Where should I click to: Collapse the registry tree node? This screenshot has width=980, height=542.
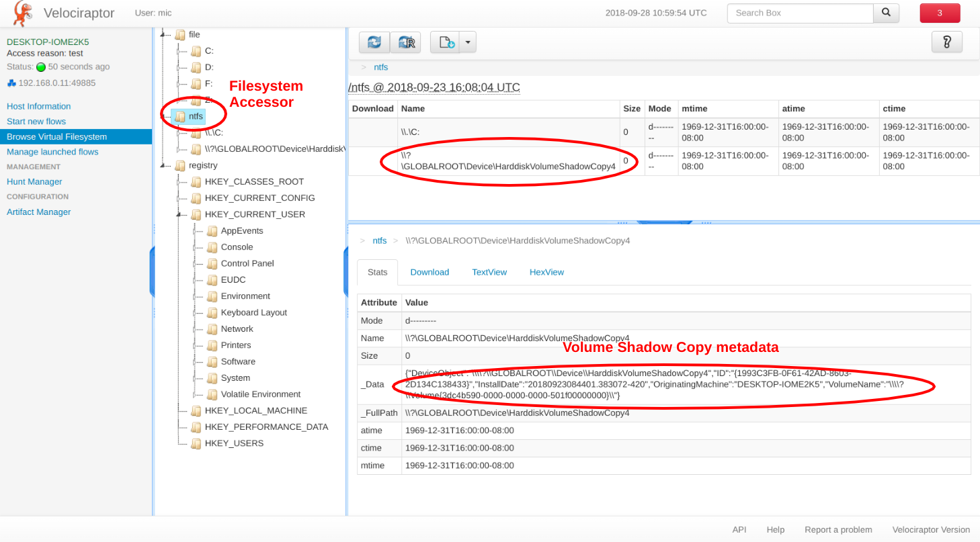point(163,165)
